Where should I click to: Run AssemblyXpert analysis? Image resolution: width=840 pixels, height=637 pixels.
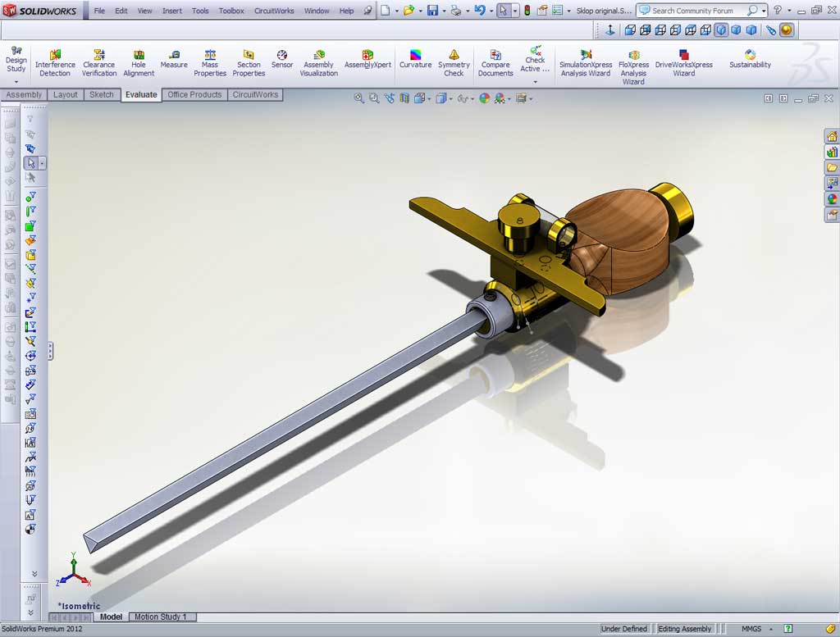pyautogui.click(x=367, y=59)
